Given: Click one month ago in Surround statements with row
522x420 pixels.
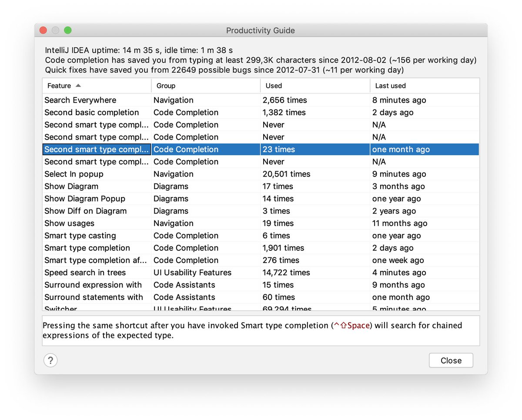Looking at the screenshot, I should (425, 297).
